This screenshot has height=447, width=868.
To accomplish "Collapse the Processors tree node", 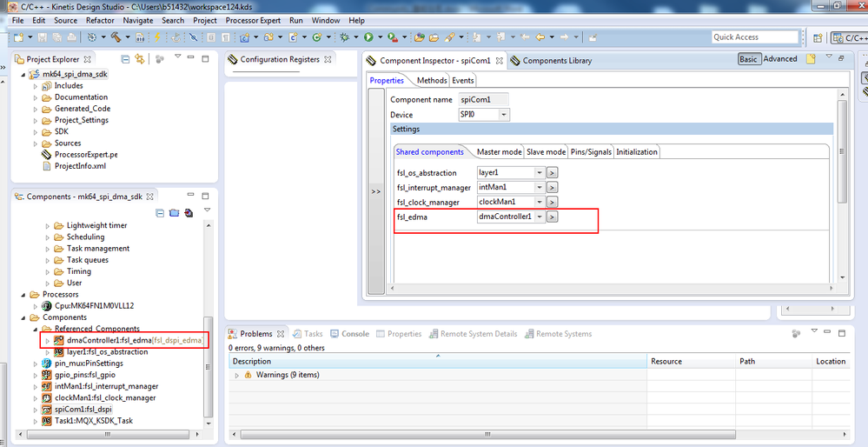I will pyautogui.click(x=23, y=295).
